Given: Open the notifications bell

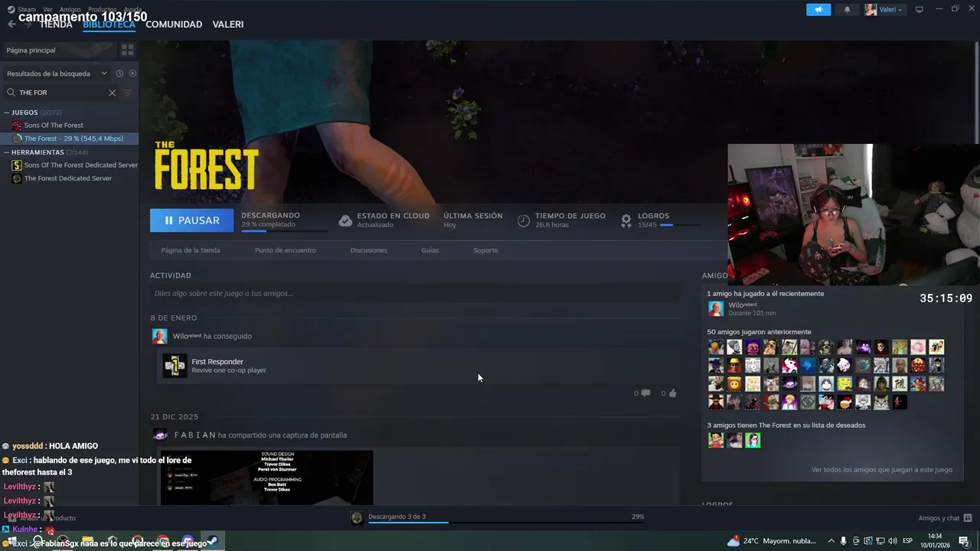Looking at the screenshot, I should click(x=847, y=9).
